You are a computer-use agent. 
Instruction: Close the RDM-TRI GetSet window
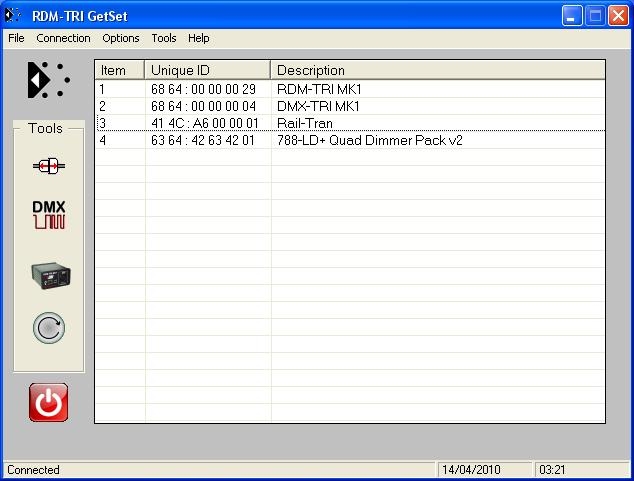(x=619, y=16)
